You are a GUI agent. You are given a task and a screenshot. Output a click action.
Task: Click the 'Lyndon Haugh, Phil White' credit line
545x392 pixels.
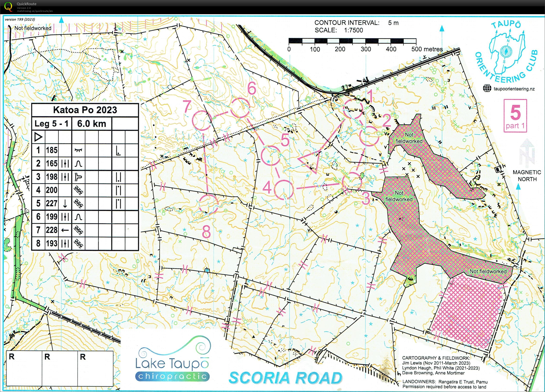click(441, 368)
